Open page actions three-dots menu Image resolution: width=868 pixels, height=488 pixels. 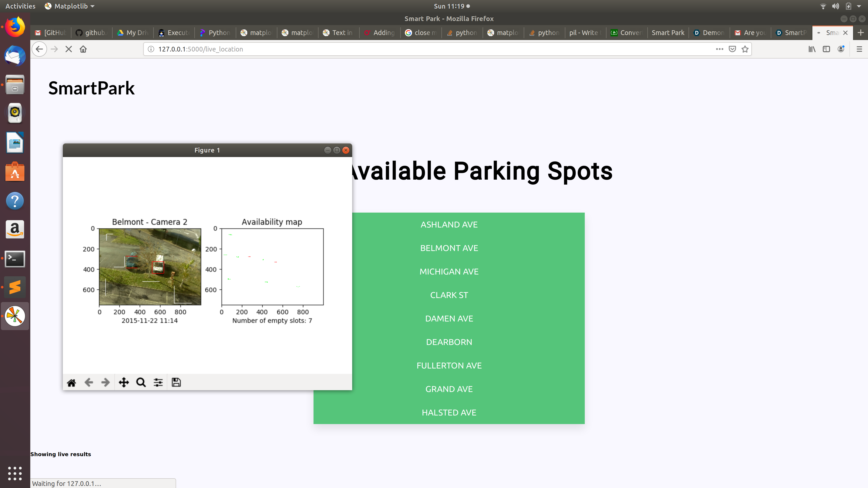[719, 49]
